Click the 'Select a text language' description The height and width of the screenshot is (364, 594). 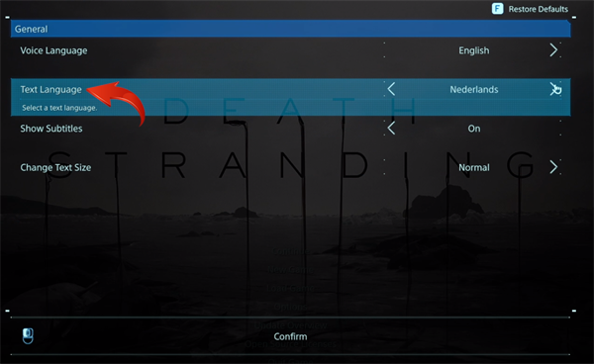coord(59,108)
